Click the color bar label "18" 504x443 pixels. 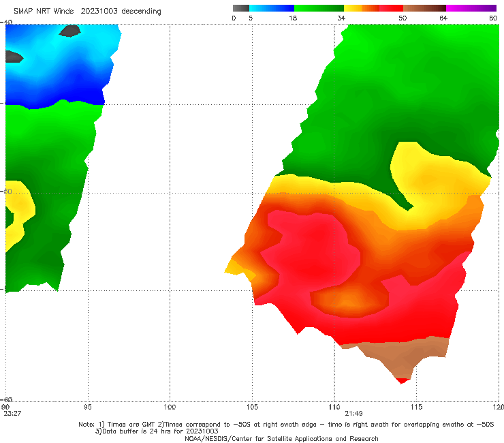point(293,18)
